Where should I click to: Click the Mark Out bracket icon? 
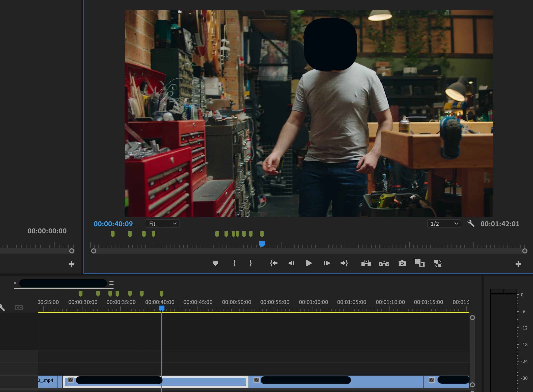click(x=250, y=263)
